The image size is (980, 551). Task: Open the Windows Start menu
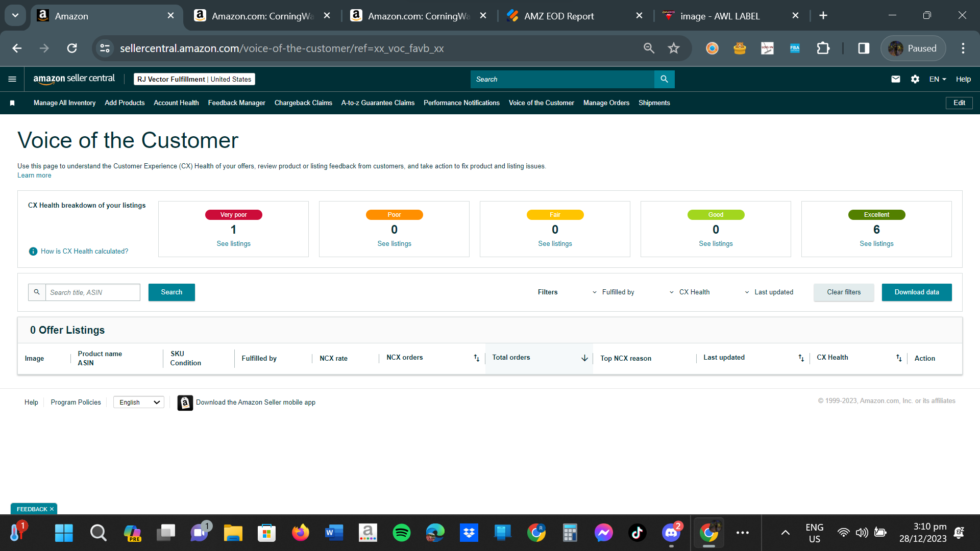click(64, 533)
